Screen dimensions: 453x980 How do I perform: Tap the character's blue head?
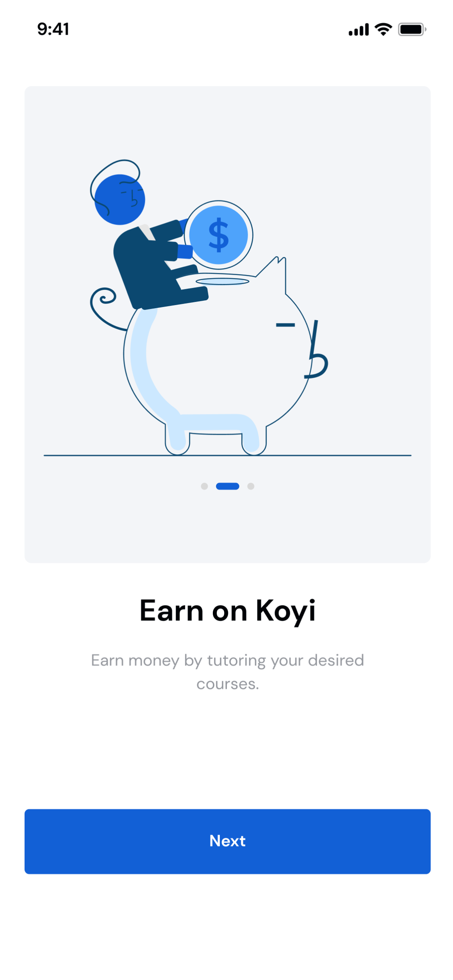pyautogui.click(x=119, y=199)
